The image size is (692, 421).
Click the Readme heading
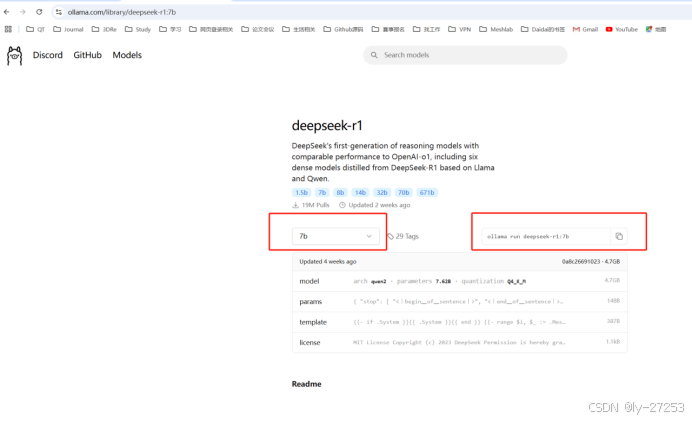[x=306, y=384]
